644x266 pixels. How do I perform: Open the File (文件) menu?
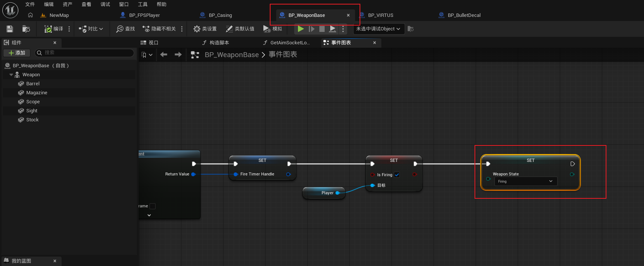(x=30, y=5)
